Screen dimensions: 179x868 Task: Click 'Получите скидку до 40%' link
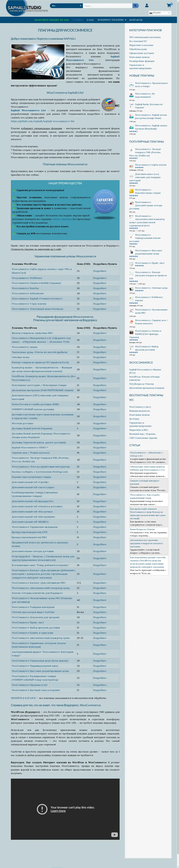[x=52, y=20]
